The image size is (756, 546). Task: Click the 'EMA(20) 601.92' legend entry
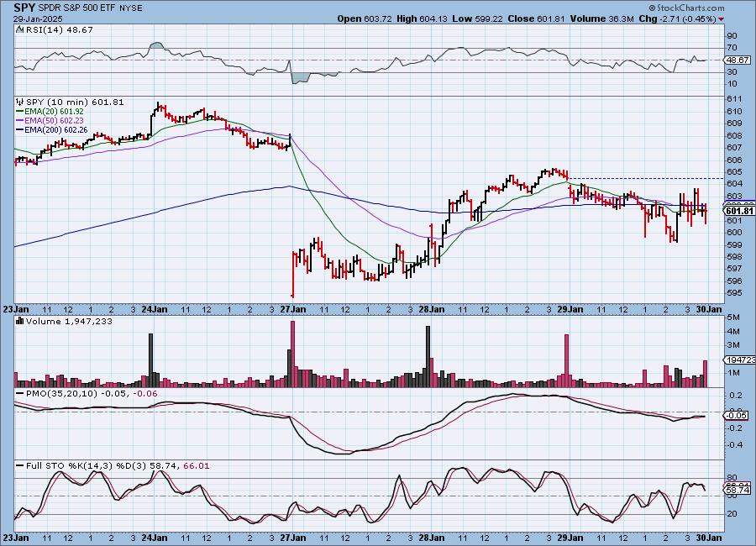click(x=54, y=112)
